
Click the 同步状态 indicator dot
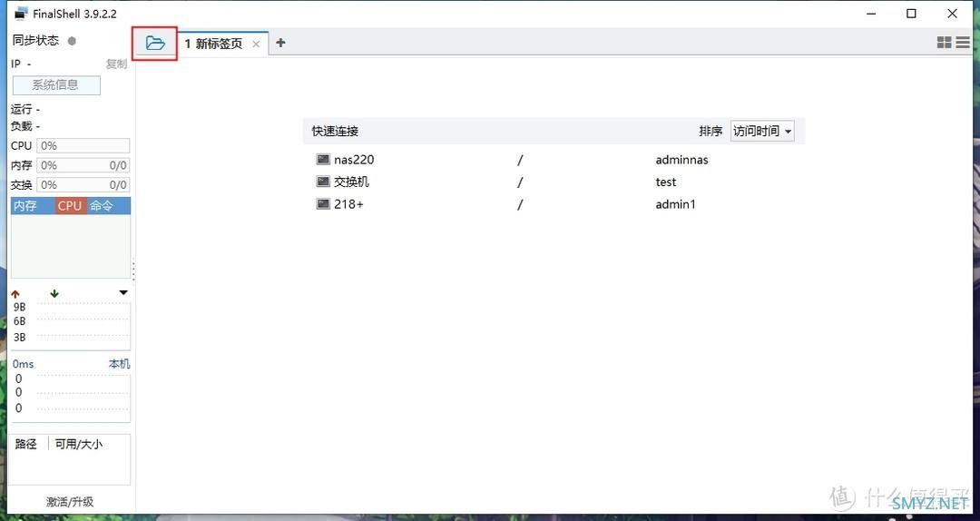(x=72, y=41)
